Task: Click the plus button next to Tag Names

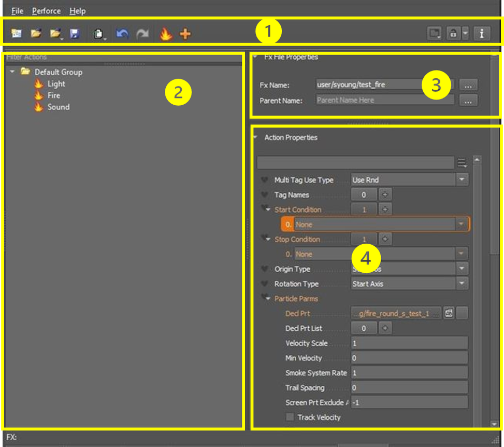Action: (385, 194)
